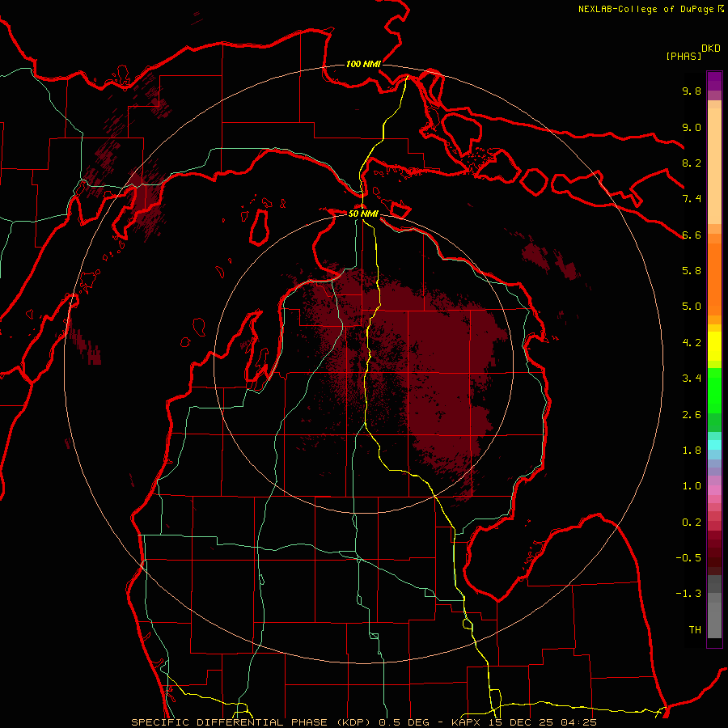Click the [PHAS] units label
Viewport: 728px width, 728px height.
tap(684, 56)
